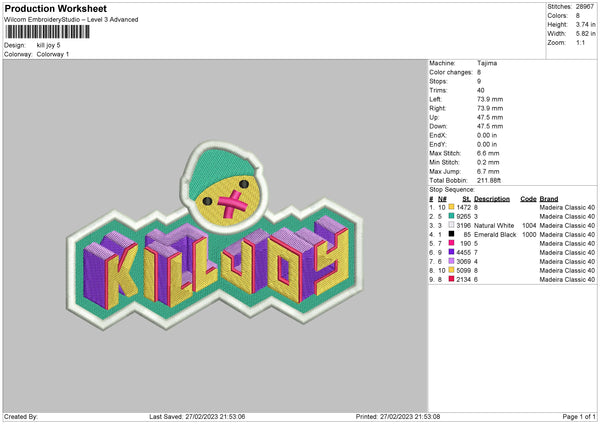Click the 'Stop Sequence:' heading
Viewport: 600px width, 424px height.
click(452, 190)
